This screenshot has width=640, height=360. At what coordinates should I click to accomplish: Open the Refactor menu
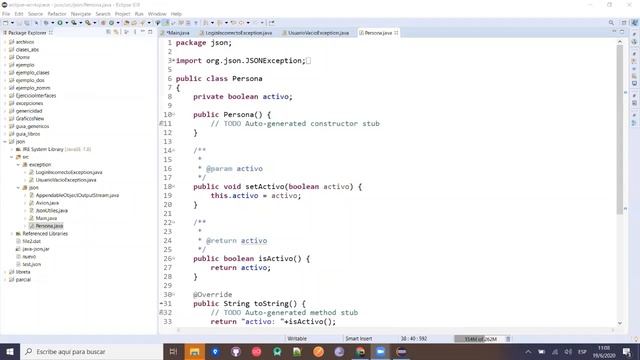click(x=57, y=14)
